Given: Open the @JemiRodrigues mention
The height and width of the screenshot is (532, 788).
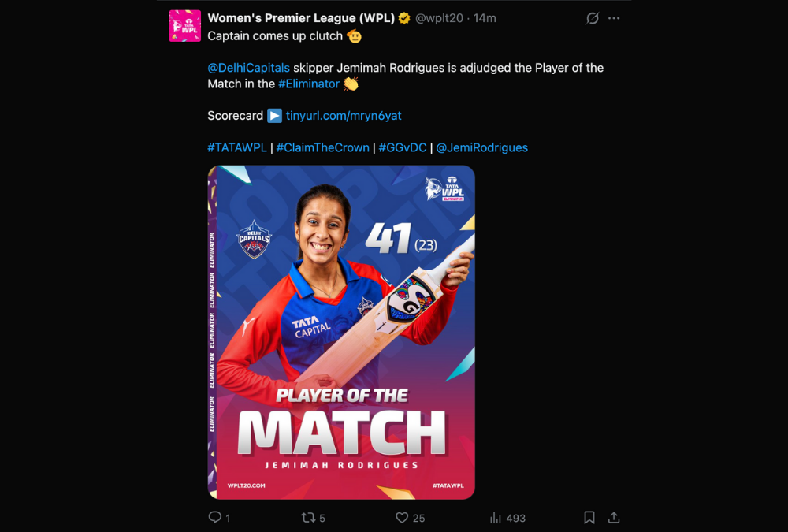Looking at the screenshot, I should point(482,148).
